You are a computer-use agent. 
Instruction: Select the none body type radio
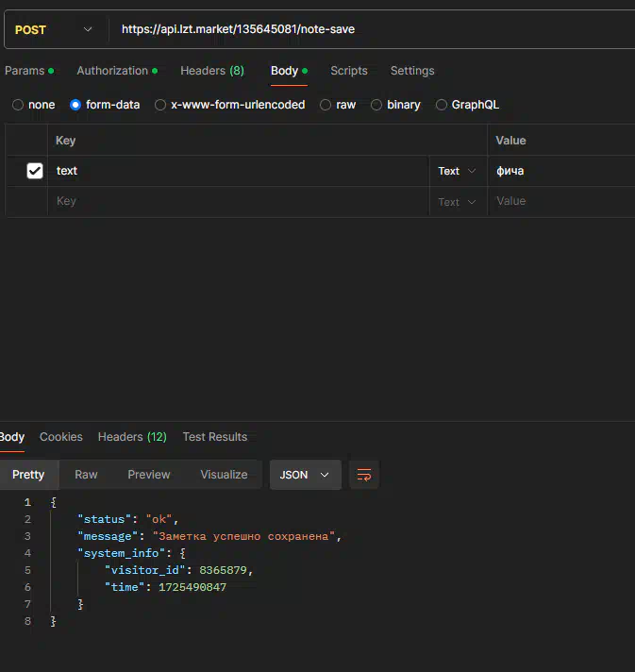pyautogui.click(x=18, y=105)
